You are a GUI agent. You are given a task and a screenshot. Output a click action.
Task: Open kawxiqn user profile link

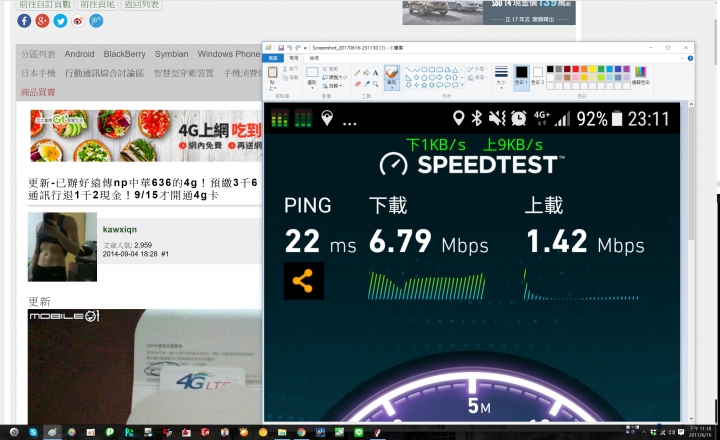point(119,229)
